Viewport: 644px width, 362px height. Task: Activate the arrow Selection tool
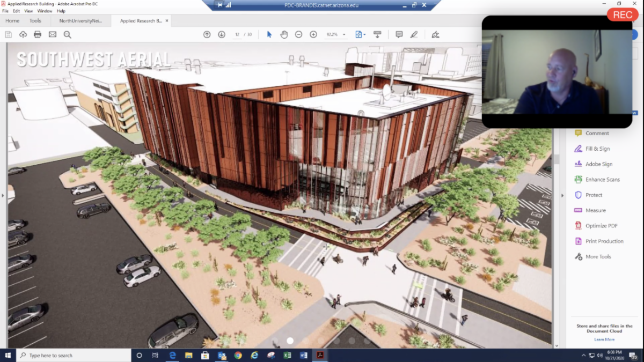269,34
